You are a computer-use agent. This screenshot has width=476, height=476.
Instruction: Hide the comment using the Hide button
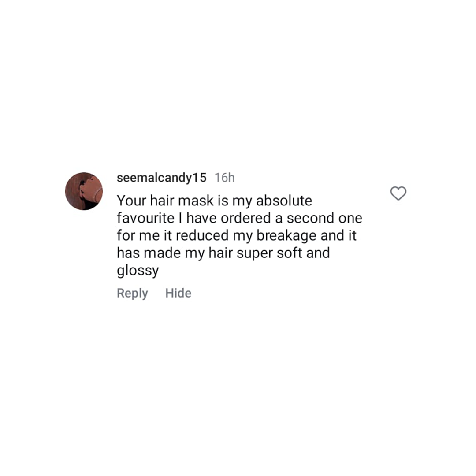click(178, 293)
